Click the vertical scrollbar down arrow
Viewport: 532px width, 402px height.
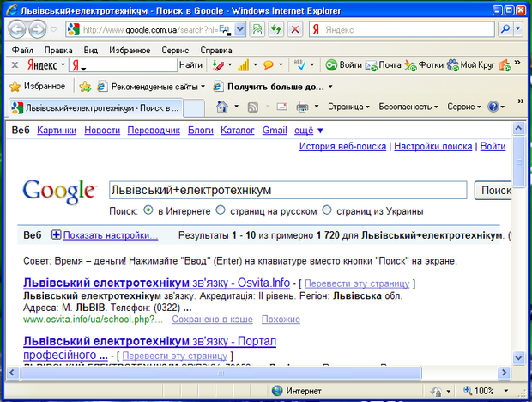518,357
